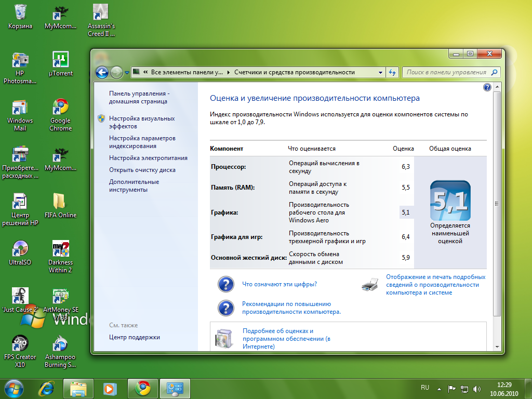
Task: Click the vertical scrollbar down arrow
Action: point(497,347)
